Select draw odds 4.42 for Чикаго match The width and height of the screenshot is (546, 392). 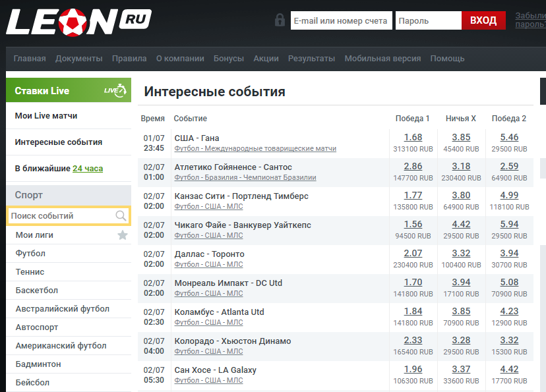click(x=461, y=225)
